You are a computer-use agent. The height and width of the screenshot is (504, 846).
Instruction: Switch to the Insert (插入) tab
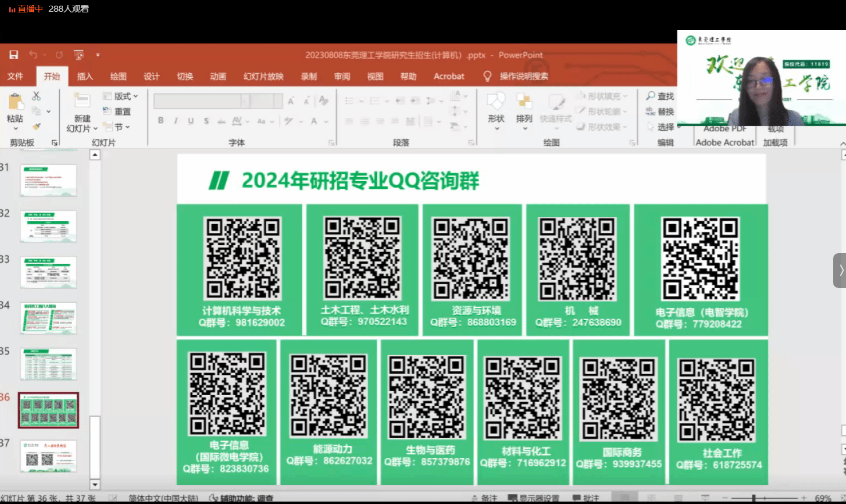point(85,76)
